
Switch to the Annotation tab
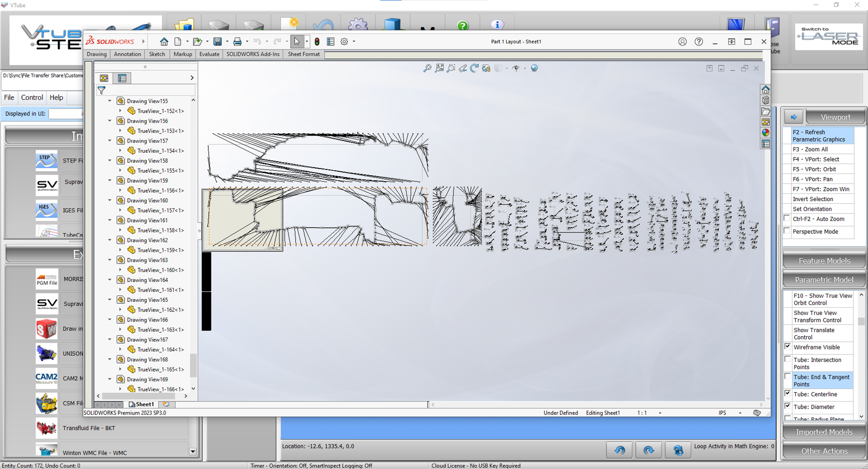tap(127, 54)
